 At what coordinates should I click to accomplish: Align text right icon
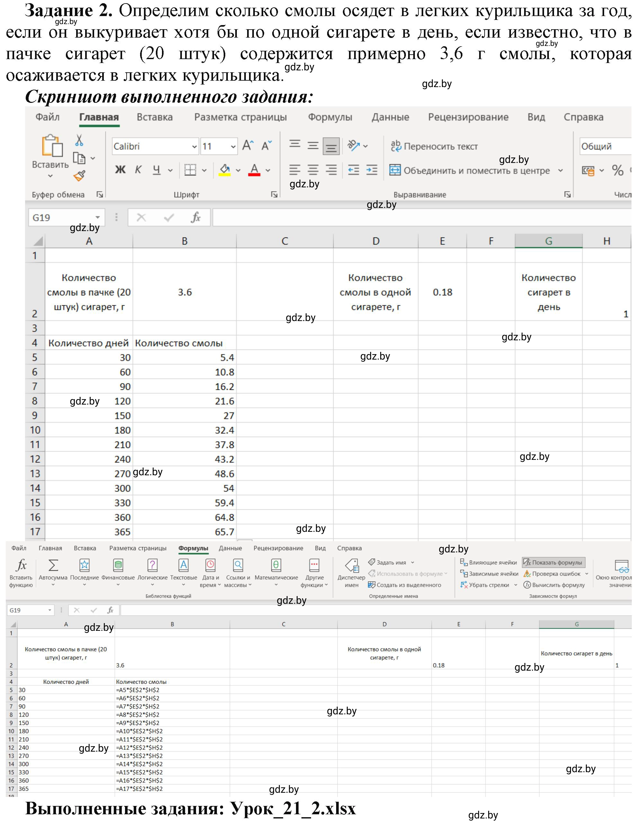point(331,170)
